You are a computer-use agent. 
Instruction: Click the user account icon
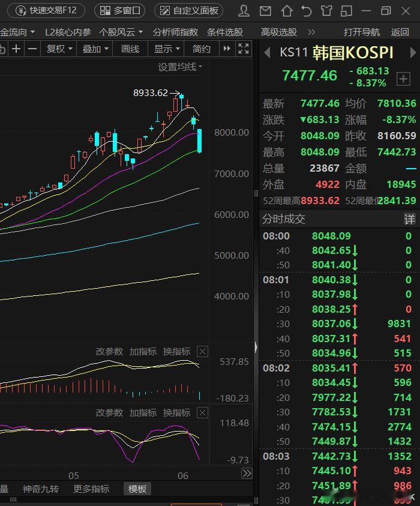coord(244,11)
